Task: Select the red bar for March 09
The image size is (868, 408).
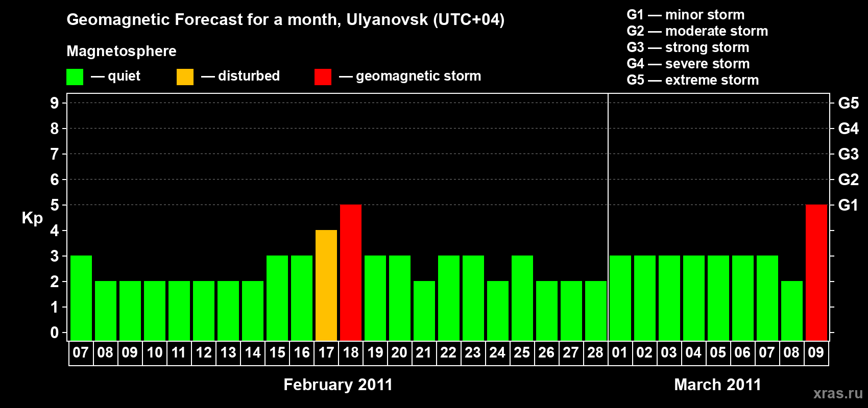Action: tap(816, 272)
